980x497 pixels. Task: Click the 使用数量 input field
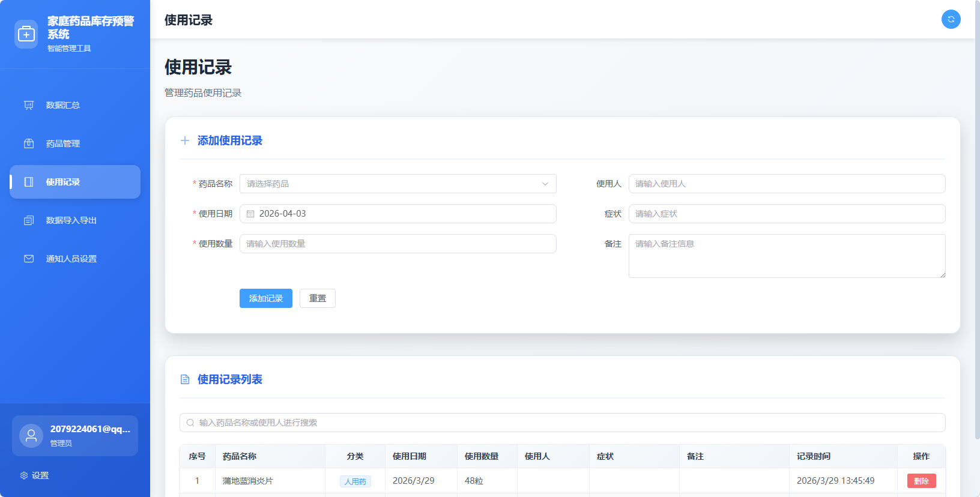(x=398, y=244)
